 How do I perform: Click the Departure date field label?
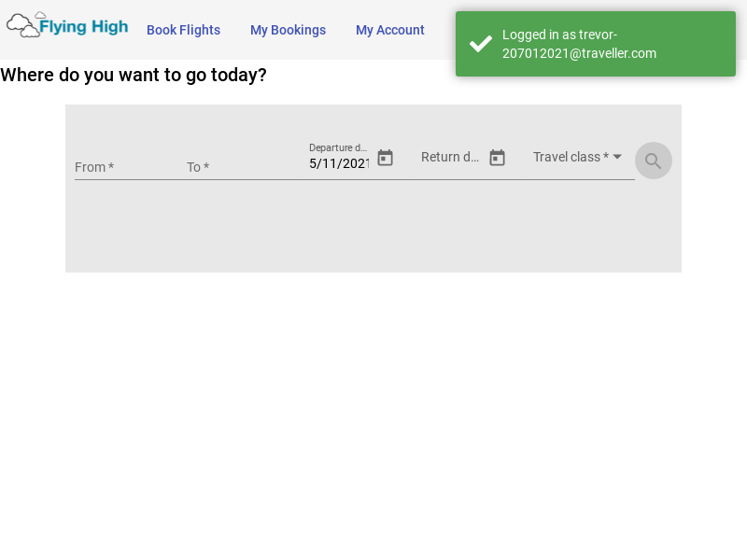[x=338, y=147]
